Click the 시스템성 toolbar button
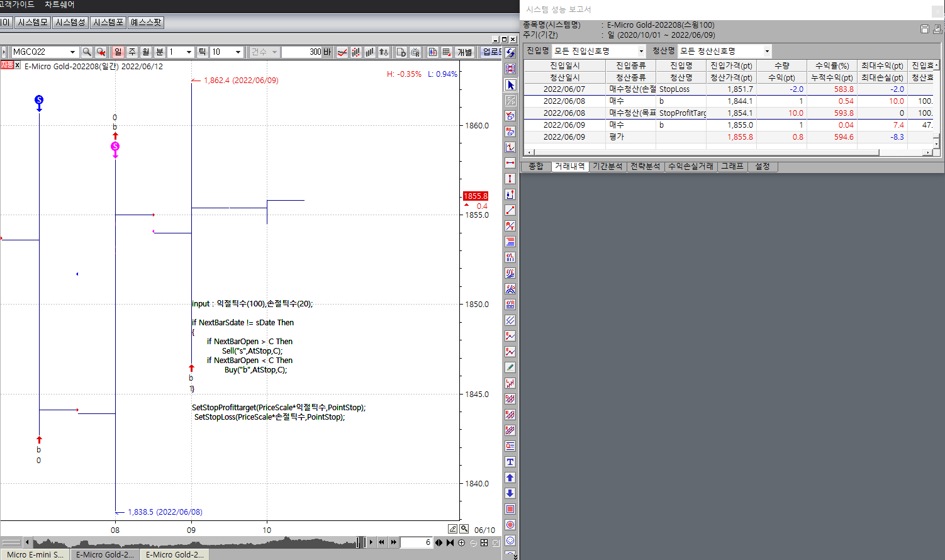 click(70, 23)
